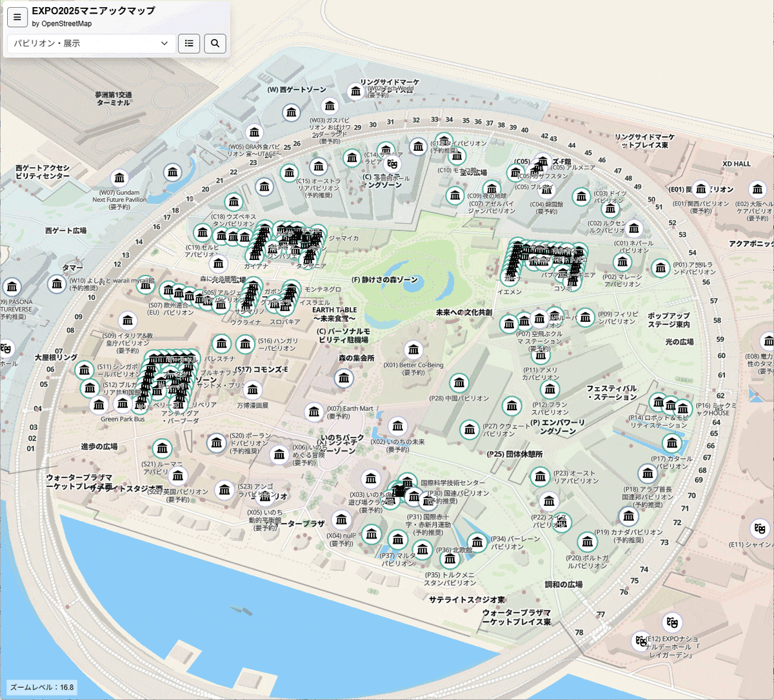This screenshot has height=700, width=774.
Task: Select the クウェートパビリオン (P27) marker
Action: 470,429
